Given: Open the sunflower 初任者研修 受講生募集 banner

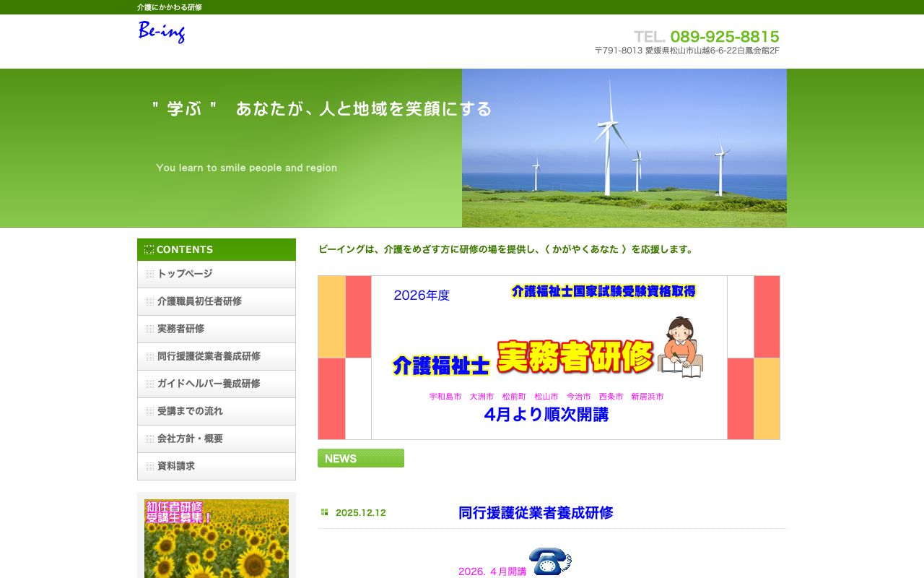Looking at the screenshot, I should point(217,538).
